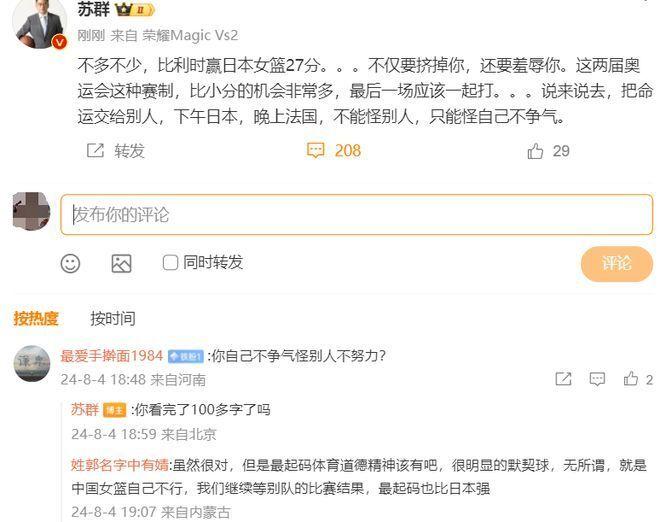Open the emoji picker for the comment

[70, 264]
